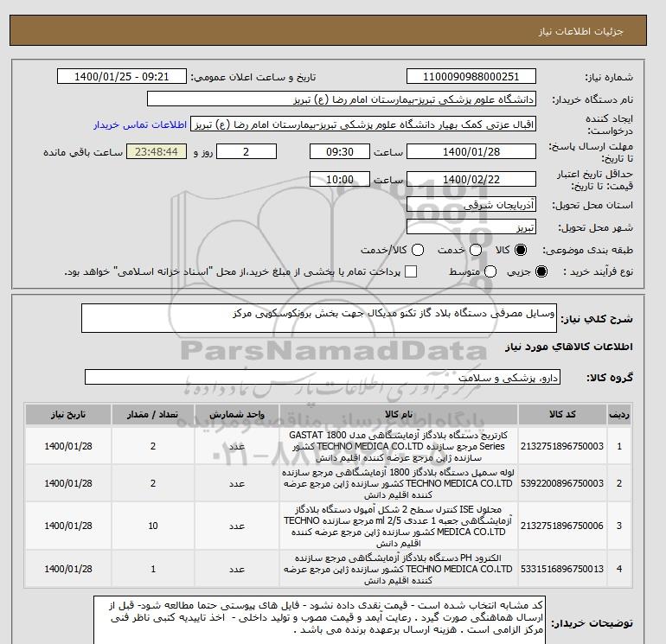Click the شماره نیاز field 1100090988000251

(471, 76)
